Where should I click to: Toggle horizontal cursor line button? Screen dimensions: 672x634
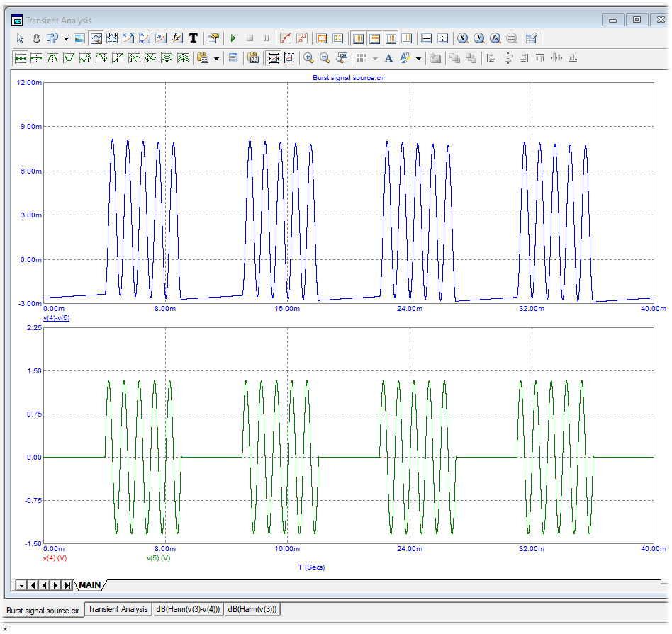pos(427,38)
